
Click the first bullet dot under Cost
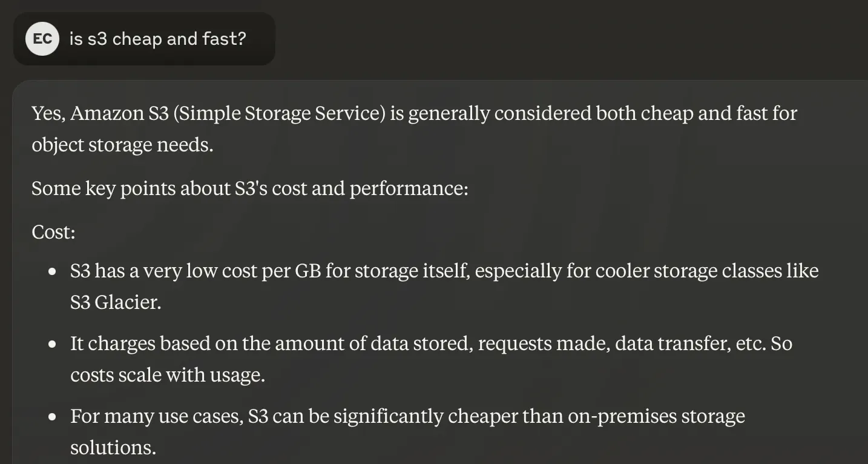point(53,271)
